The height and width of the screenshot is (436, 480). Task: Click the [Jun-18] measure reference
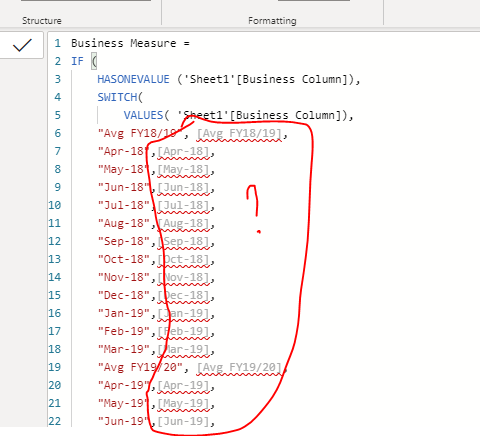point(183,187)
